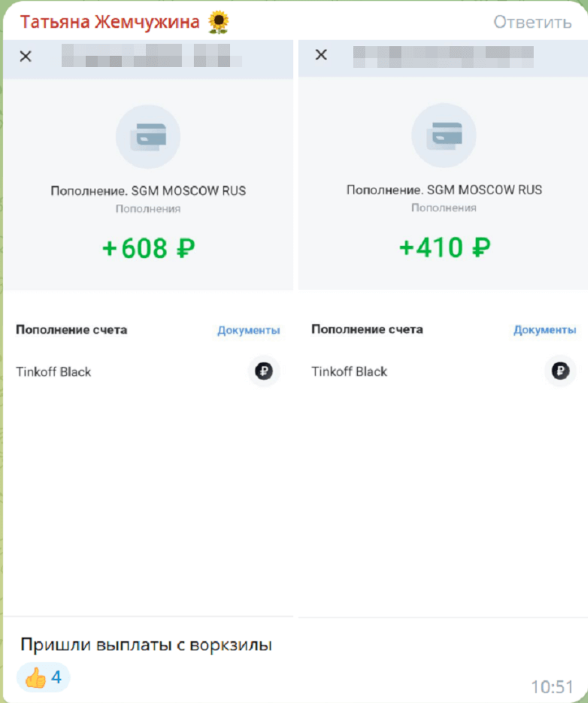
Task: Click left Пополнение. SGM MOSCOW RUS title
Action: point(148,191)
